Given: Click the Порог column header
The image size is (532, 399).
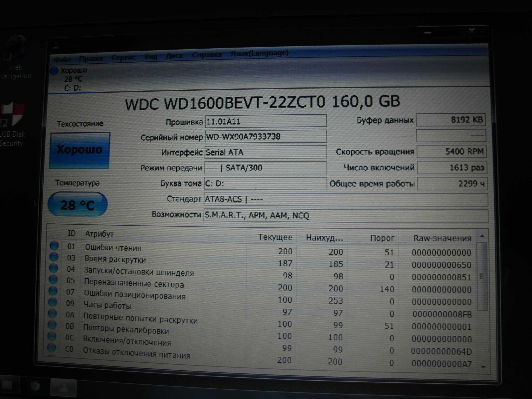Looking at the screenshot, I should point(382,238).
